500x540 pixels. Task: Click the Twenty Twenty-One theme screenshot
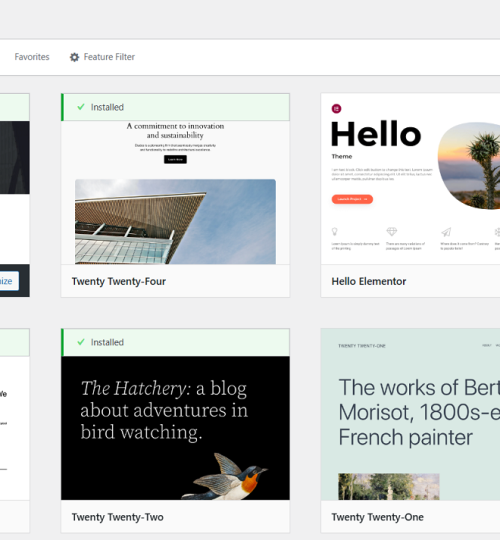tap(410, 414)
